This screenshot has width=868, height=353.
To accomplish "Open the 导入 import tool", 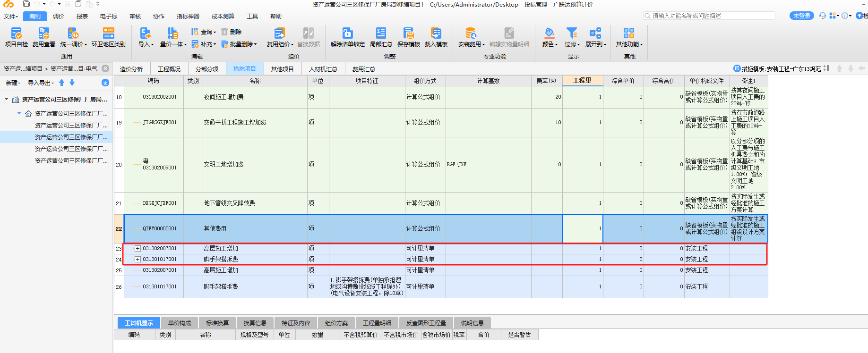I will point(146,37).
